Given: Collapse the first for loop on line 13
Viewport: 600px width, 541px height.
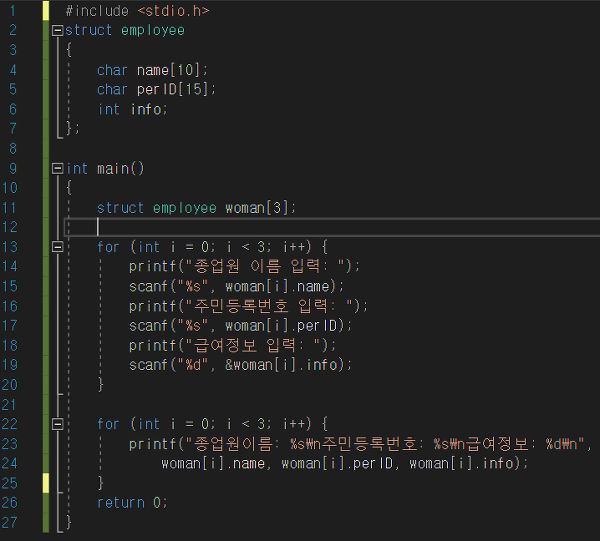Looking at the screenshot, I should (x=57, y=247).
